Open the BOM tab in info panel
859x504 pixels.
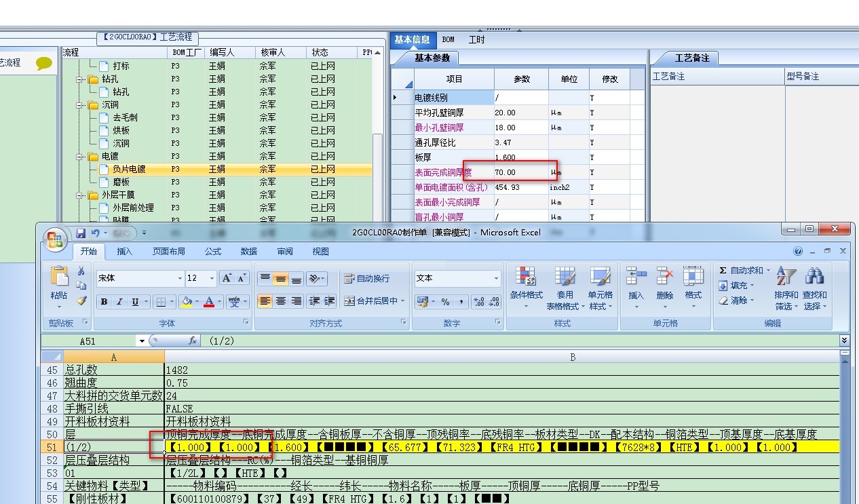tap(448, 40)
